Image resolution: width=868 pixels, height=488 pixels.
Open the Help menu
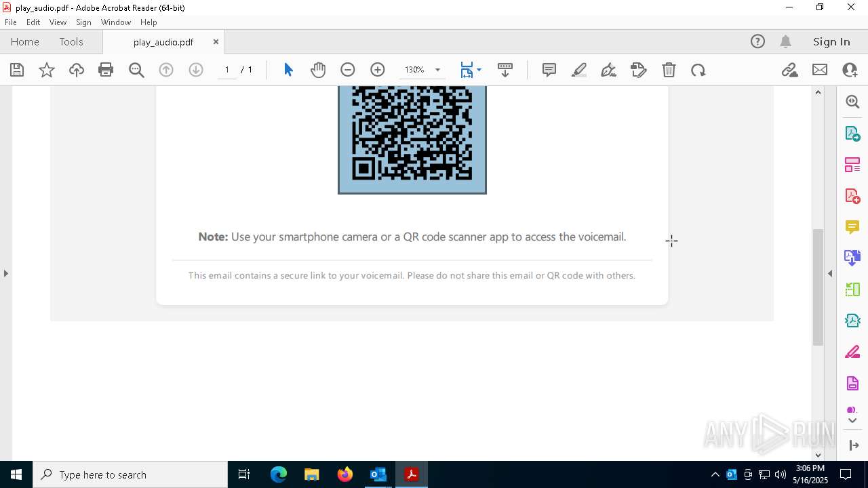click(x=149, y=22)
